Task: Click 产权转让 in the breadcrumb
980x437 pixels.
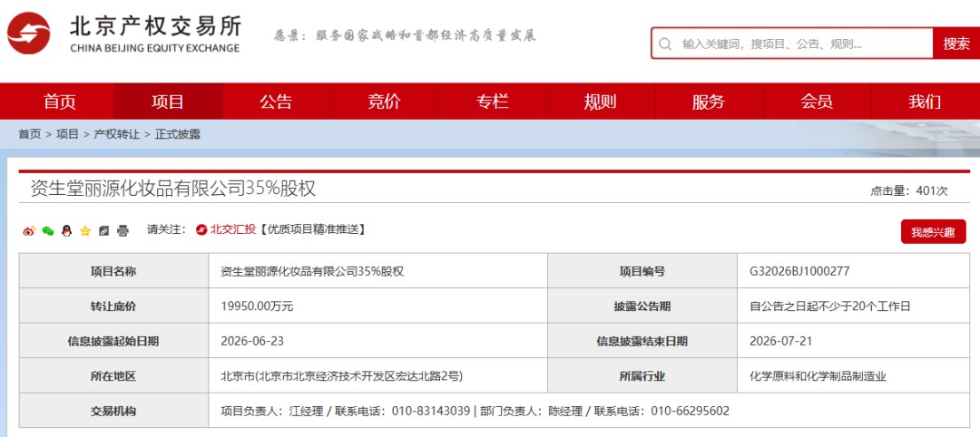Action: (117, 134)
